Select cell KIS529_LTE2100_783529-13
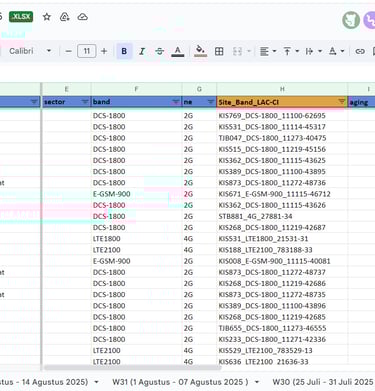Screen dimensions: 375x391 tap(282, 351)
